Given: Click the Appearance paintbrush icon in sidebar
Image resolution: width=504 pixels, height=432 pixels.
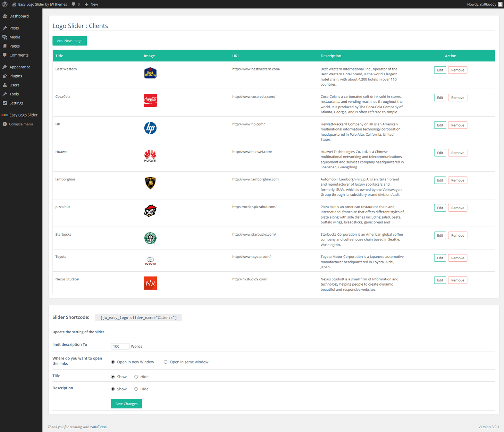Looking at the screenshot, I should tap(5, 67).
